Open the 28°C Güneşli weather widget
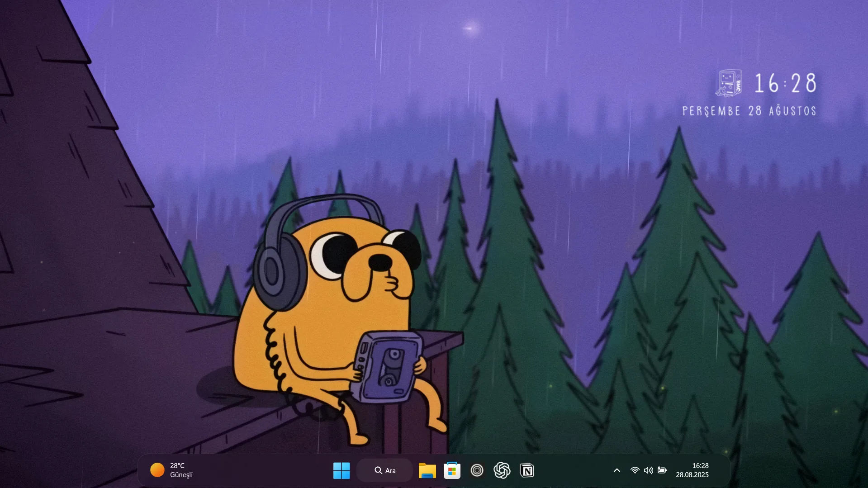This screenshot has width=868, height=488. 172,470
